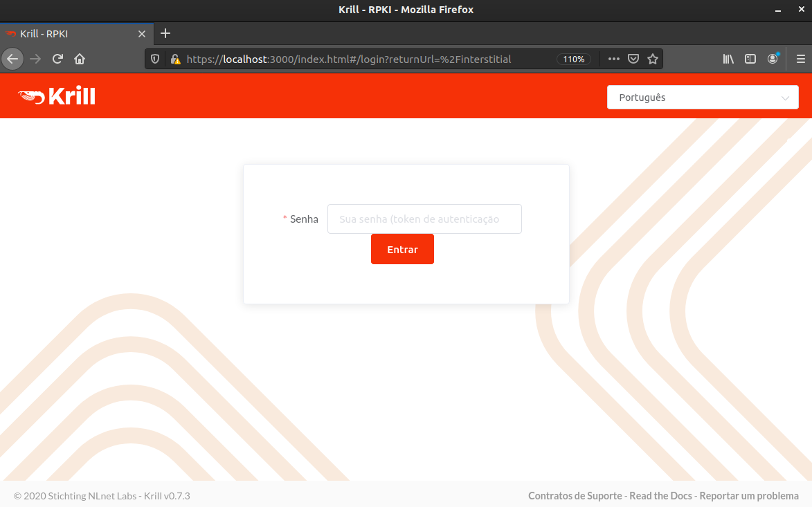Open page actions three-dots menu
Viewport: 812px width, 507px height.
tap(613, 59)
